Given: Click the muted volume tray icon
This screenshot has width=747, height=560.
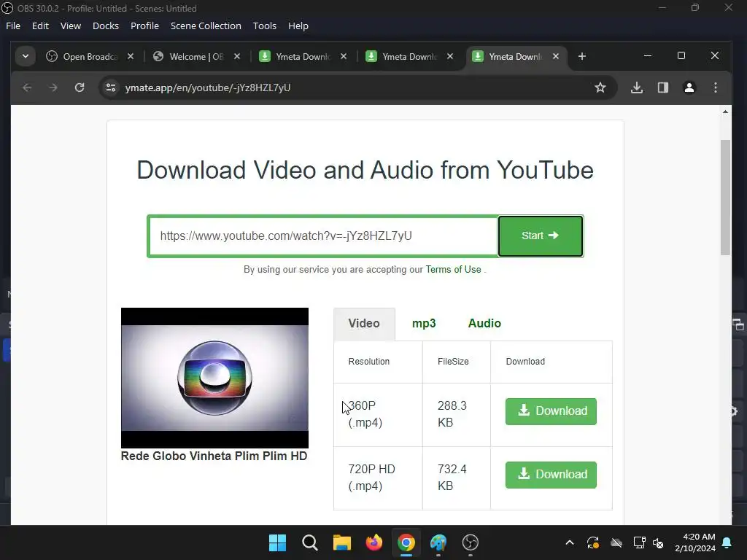Looking at the screenshot, I should [x=658, y=542].
